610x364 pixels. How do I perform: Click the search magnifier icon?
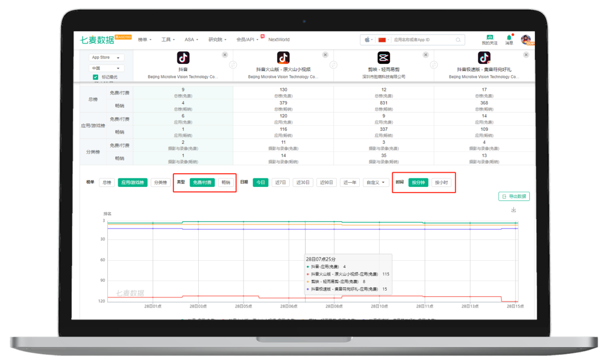point(458,40)
